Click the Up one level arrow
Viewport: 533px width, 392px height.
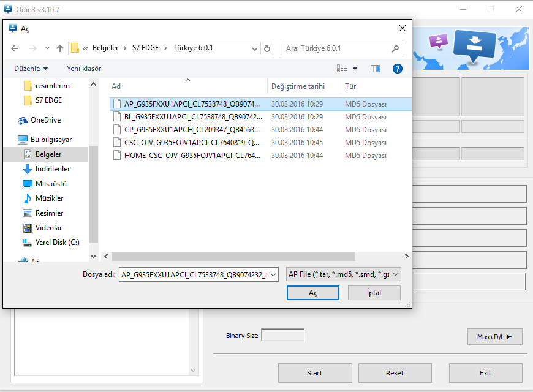60,48
